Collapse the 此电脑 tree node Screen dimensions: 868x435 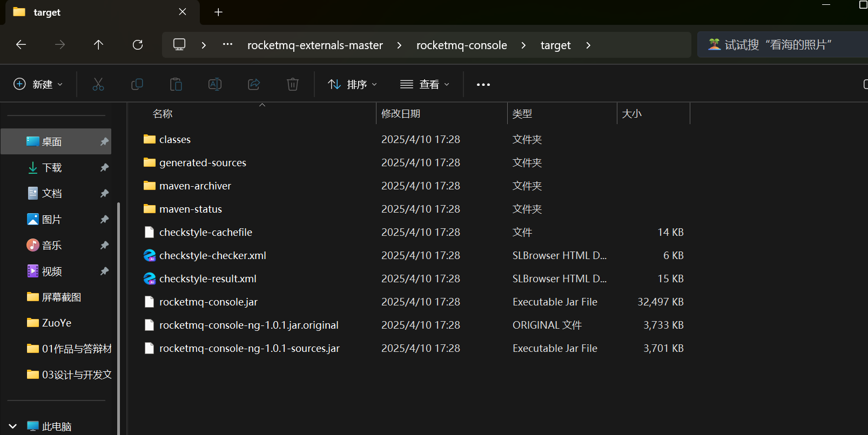pos(13,426)
